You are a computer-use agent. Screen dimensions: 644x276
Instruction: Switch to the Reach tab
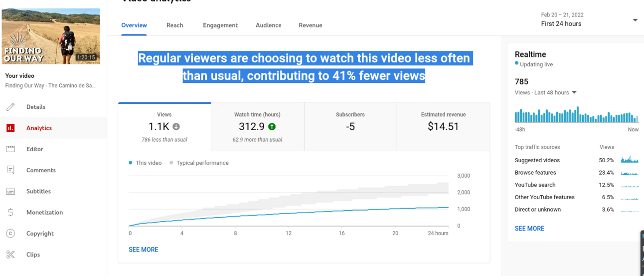(174, 25)
